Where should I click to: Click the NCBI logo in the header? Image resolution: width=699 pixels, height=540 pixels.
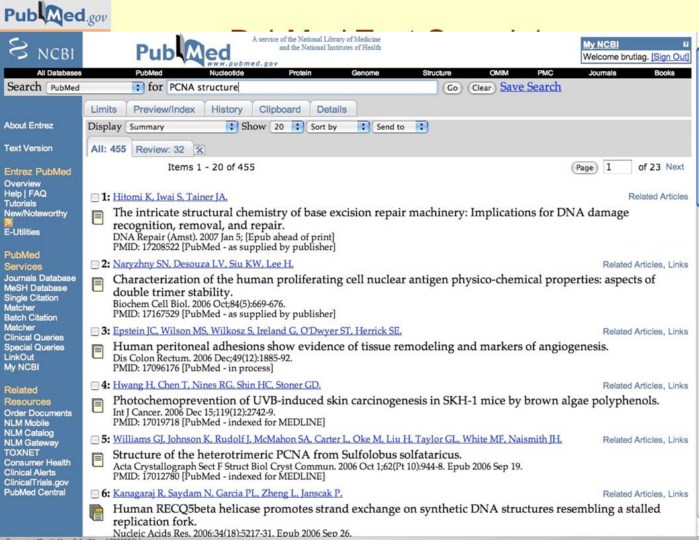point(38,48)
